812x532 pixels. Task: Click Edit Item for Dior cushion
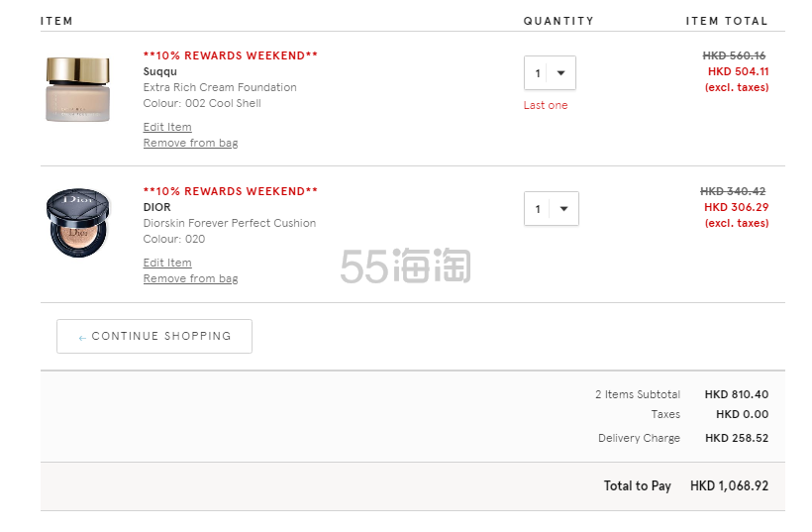[167, 263]
